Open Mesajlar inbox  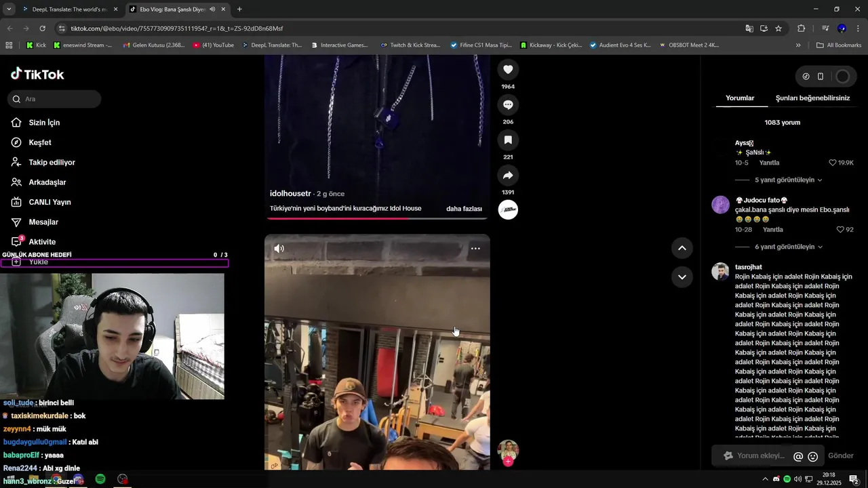(43, 222)
